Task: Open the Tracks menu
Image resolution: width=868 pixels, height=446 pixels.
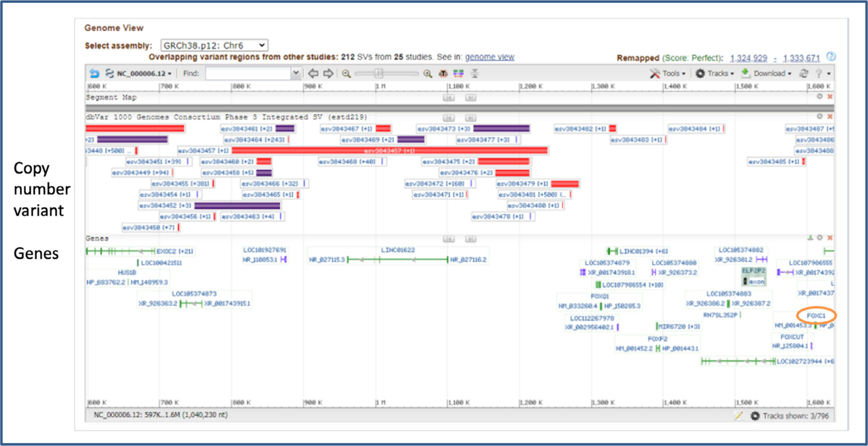Action: click(x=715, y=73)
